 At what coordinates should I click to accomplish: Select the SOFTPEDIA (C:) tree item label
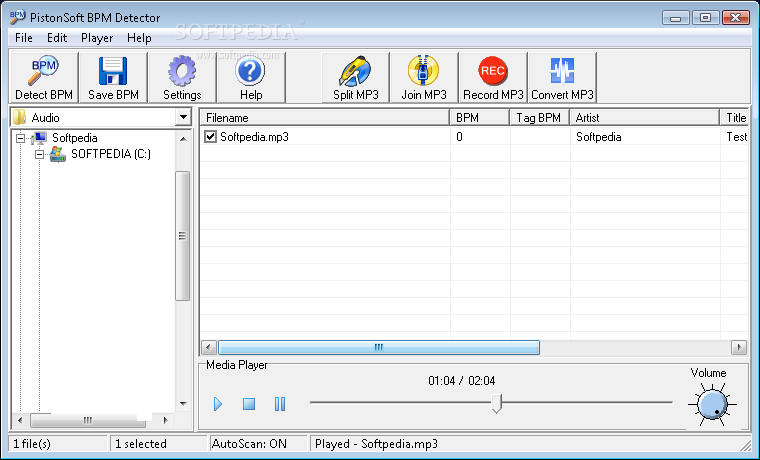point(111,154)
